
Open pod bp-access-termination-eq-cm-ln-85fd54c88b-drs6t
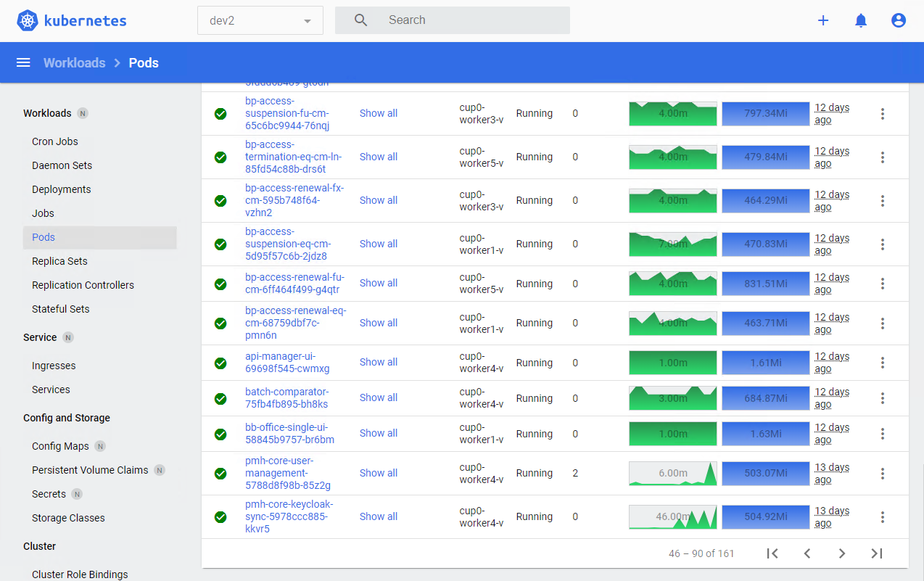pos(293,157)
